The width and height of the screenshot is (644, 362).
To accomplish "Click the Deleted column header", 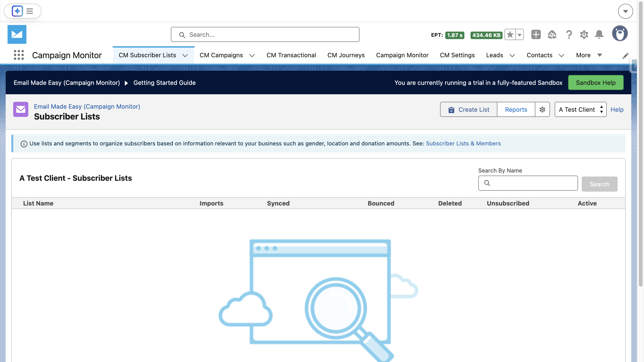I will pyautogui.click(x=450, y=203).
